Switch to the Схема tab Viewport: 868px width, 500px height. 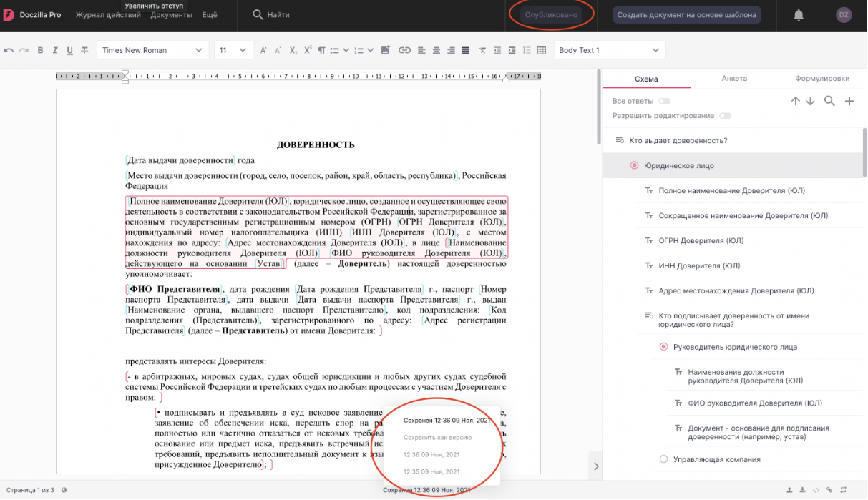(x=646, y=79)
